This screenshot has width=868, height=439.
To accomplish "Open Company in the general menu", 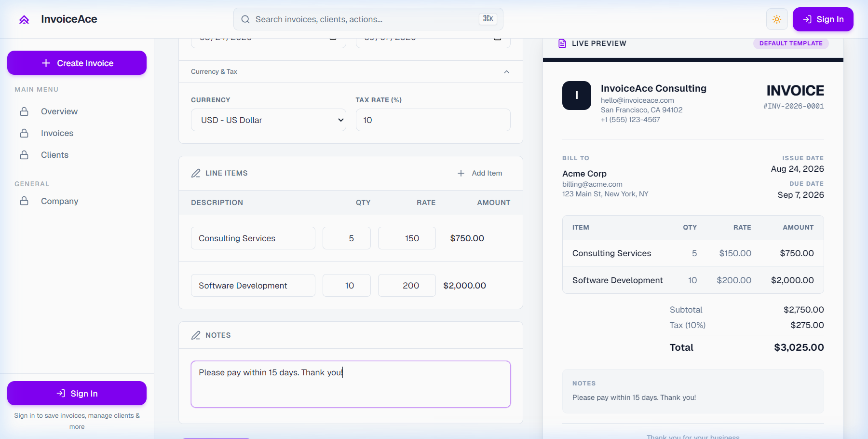I will pyautogui.click(x=59, y=201).
